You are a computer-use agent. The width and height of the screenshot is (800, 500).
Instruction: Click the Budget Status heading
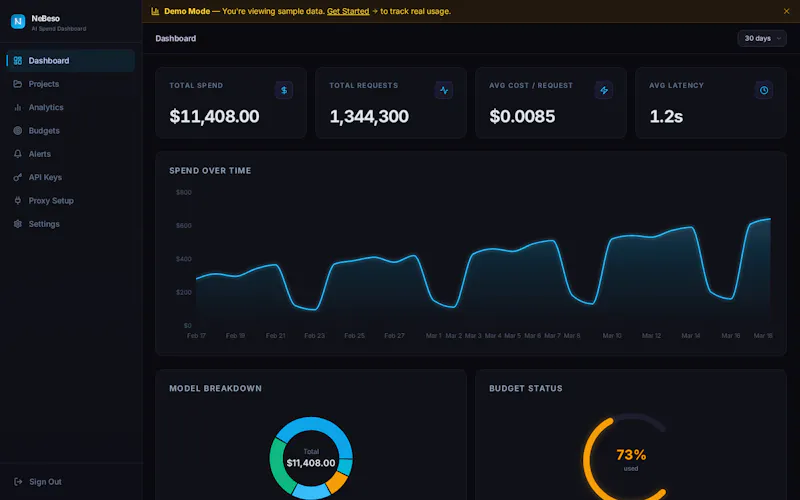526,388
